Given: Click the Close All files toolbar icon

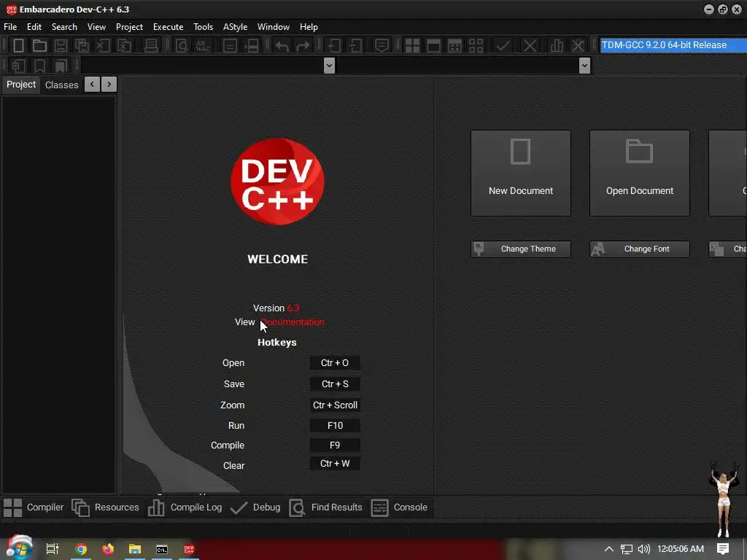Looking at the screenshot, I should tap(124, 46).
